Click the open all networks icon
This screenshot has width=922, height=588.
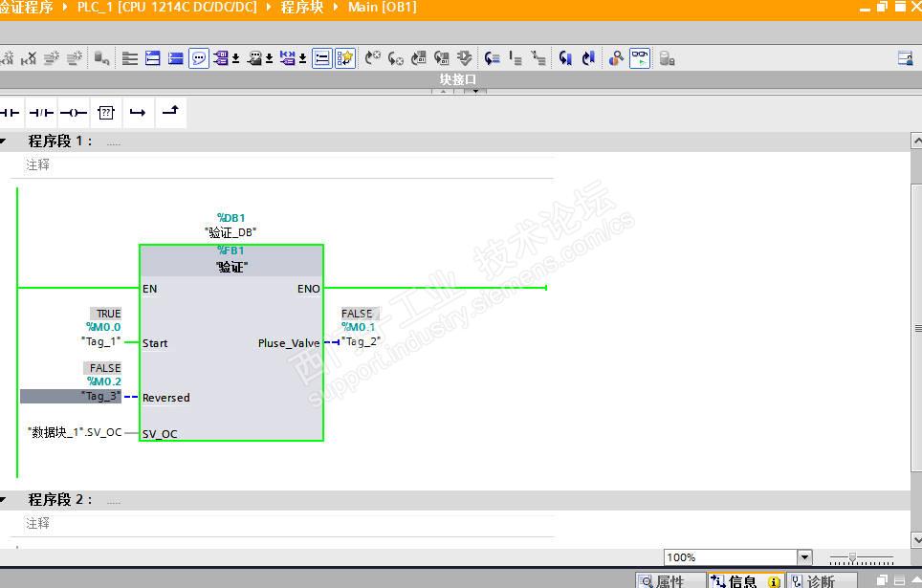153,58
